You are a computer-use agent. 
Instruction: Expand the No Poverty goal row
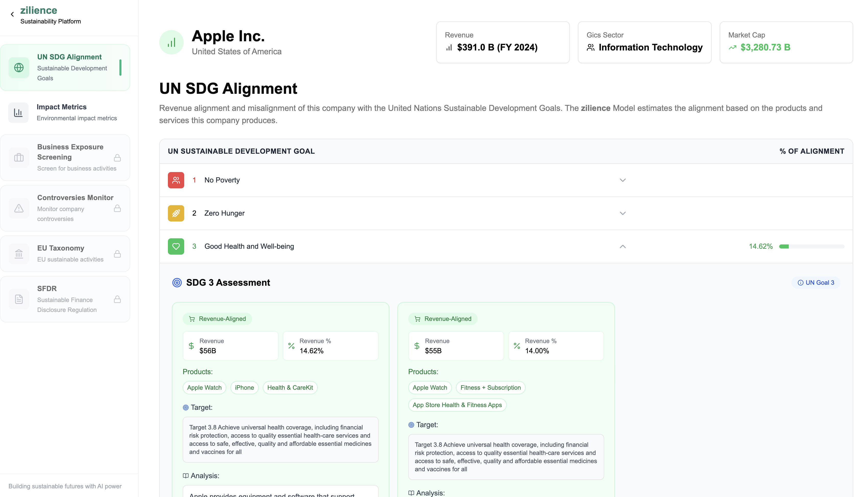622,180
